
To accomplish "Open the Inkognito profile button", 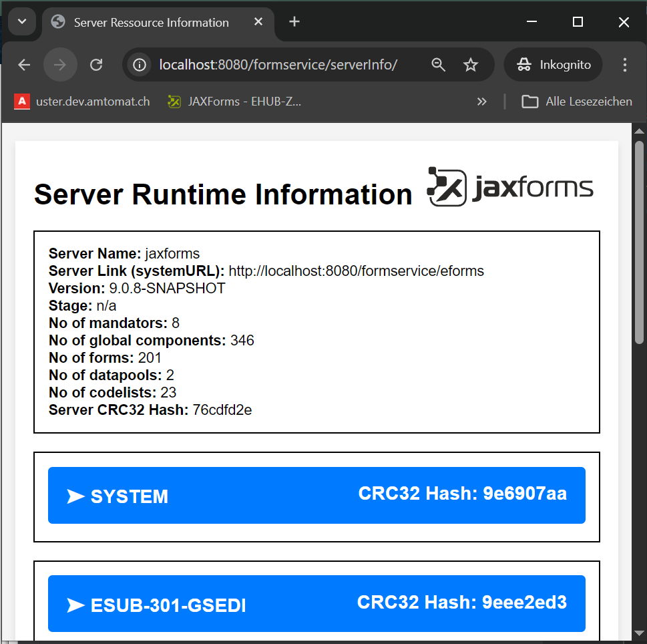I will [554, 65].
